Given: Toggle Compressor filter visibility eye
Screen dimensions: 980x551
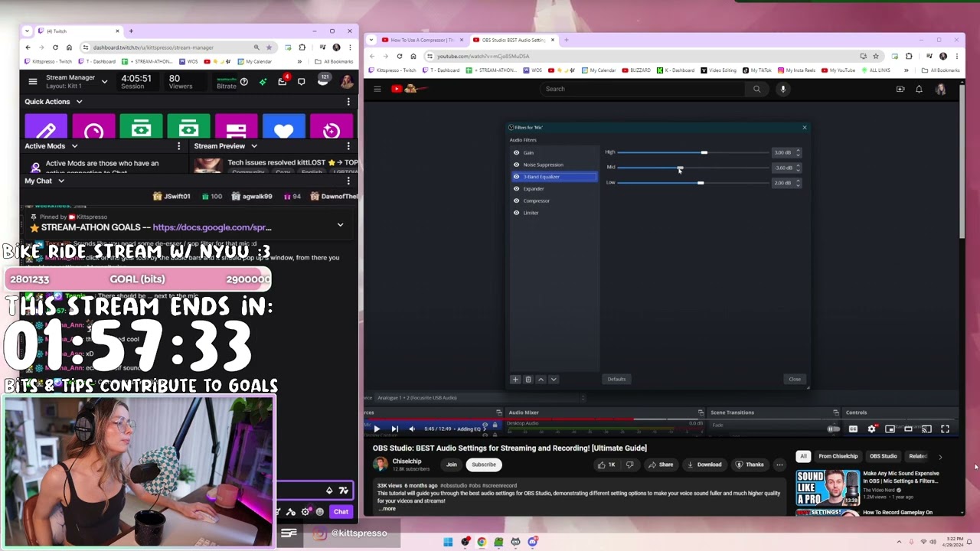Looking at the screenshot, I should [516, 201].
